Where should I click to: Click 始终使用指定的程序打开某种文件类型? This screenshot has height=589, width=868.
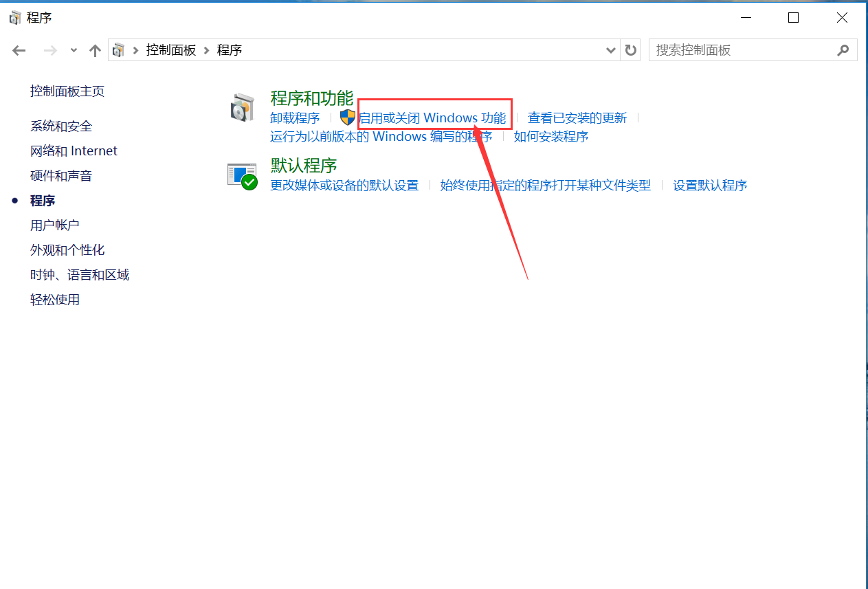coord(546,186)
